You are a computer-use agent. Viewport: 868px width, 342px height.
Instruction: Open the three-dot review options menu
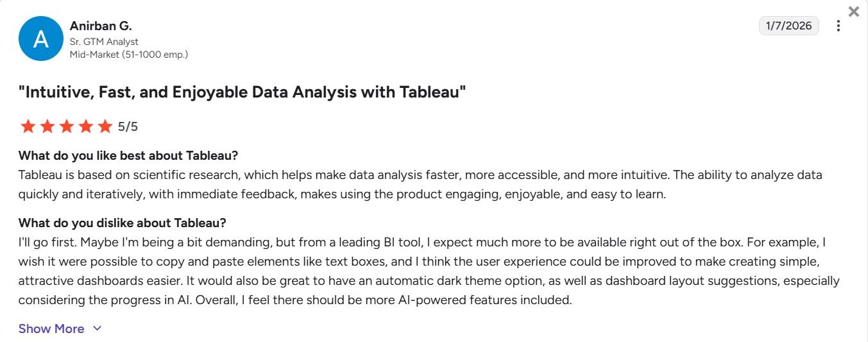(838, 26)
